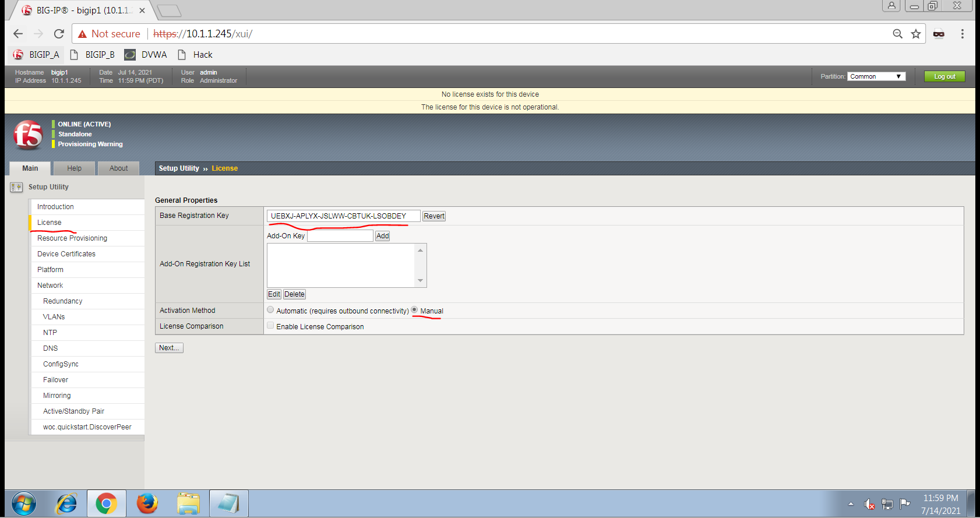
Task: Click the browser address bar URL
Action: tap(203, 34)
